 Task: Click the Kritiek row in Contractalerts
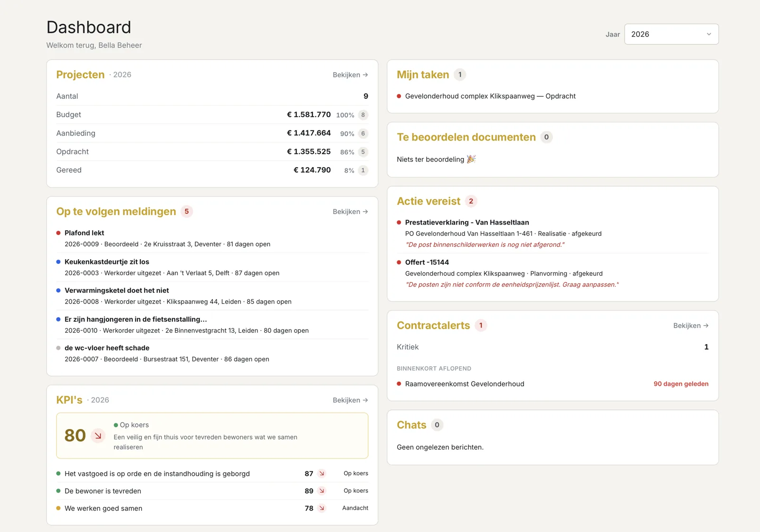pos(553,347)
